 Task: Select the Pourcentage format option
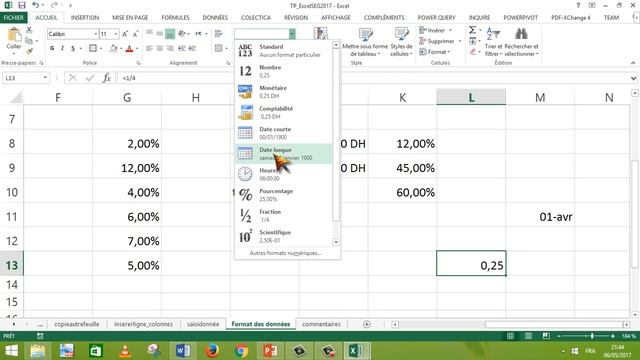point(284,195)
